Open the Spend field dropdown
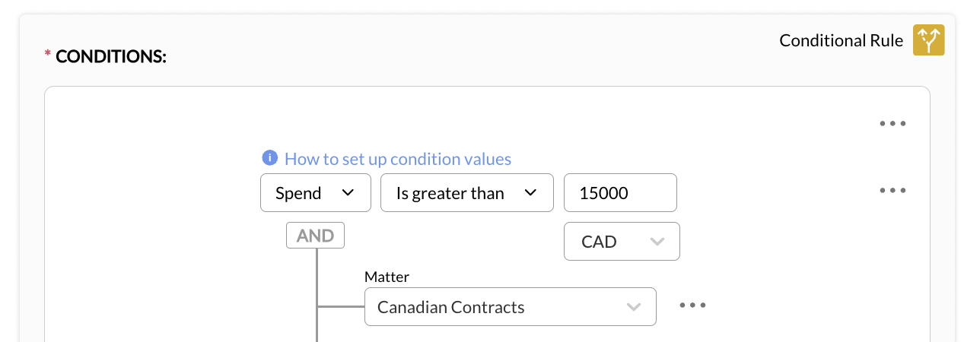Image resolution: width=980 pixels, height=342 pixels. [315, 193]
